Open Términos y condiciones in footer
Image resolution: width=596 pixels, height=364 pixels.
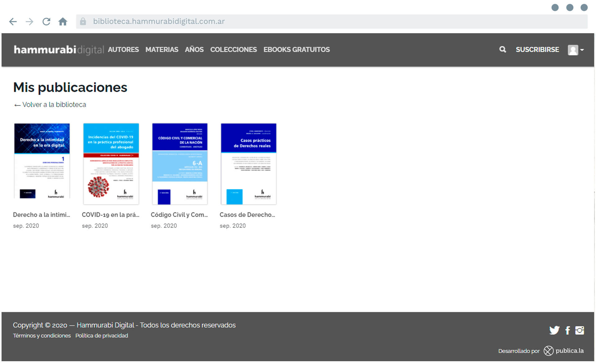point(42,336)
